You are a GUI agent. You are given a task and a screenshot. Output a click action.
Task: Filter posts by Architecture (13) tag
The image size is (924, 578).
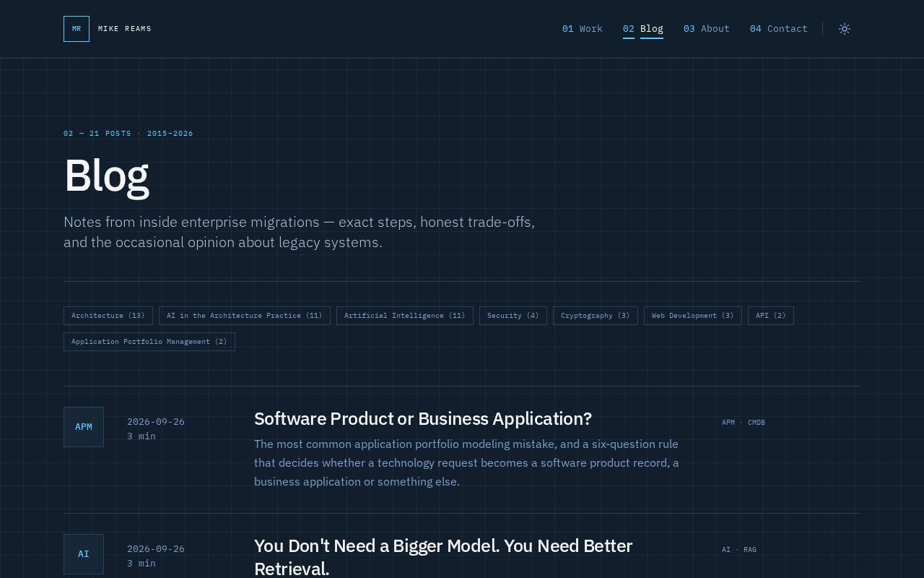[108, 316]
